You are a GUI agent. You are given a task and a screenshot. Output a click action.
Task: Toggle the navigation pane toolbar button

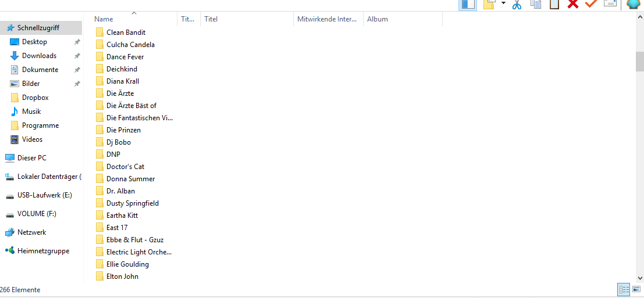tap(467, 5)
